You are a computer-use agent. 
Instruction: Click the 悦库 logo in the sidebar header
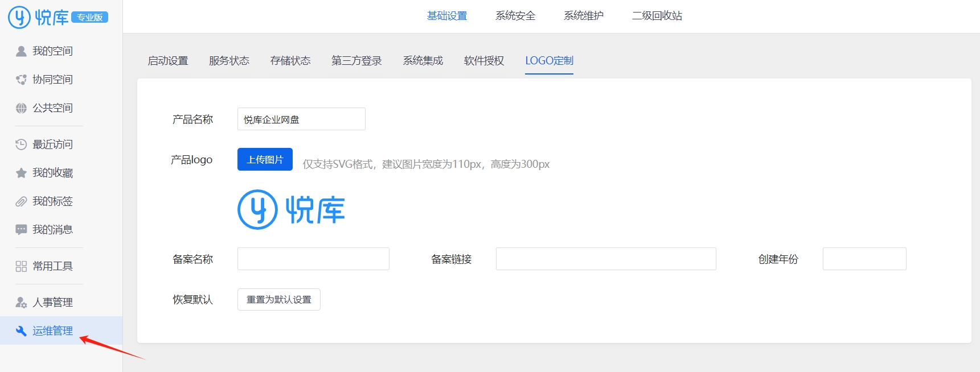[39, 18]
